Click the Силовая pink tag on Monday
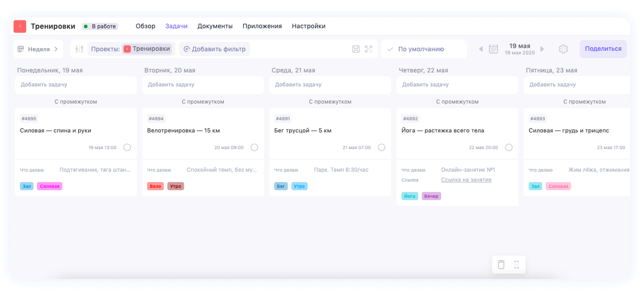This screenshot has width=644, height=293. (x=49, y=186)
